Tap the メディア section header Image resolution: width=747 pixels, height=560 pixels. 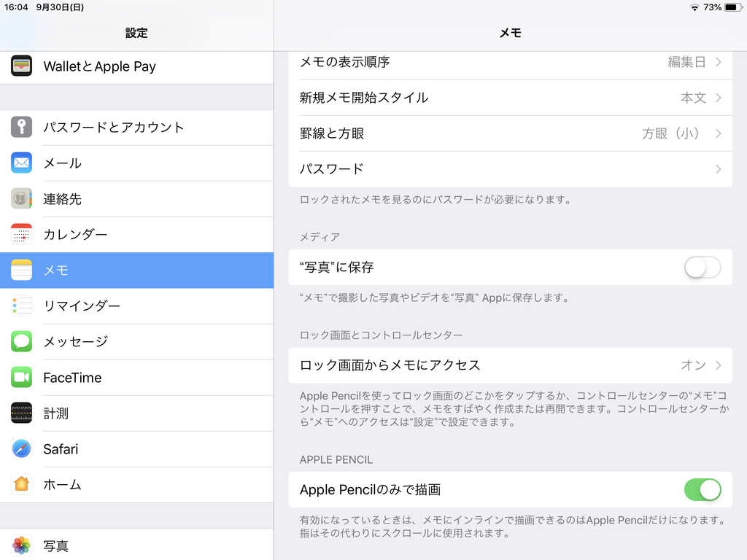[320, 237]
